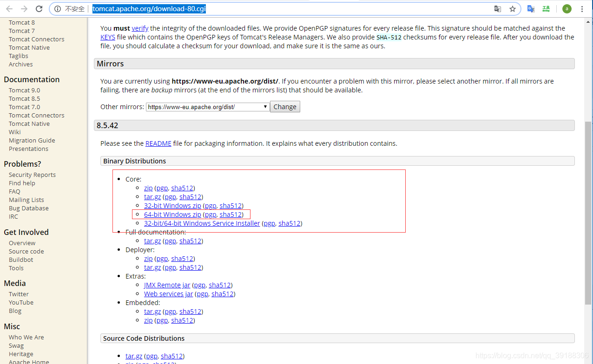This screenshot has width=593, height=364.
Task: Download source code tar.gz
Action: pyautogui.click(x=134, y=356)
